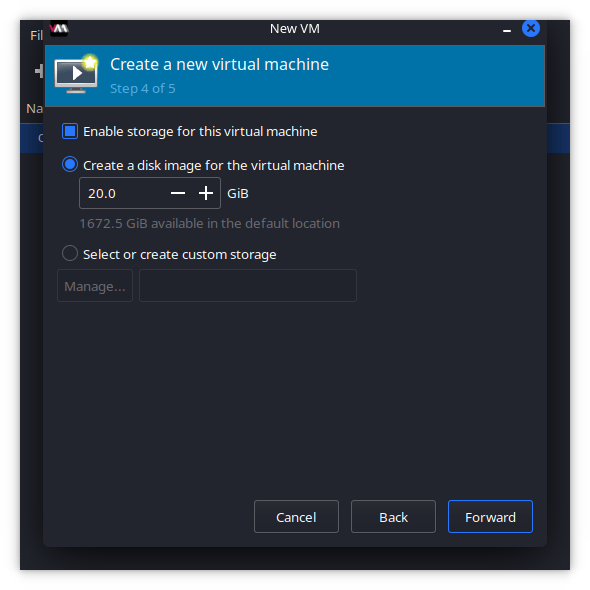The width and height of the screenshot is (590, 590).
Task: Click the Name column header in background
Action: pos(34,108)
